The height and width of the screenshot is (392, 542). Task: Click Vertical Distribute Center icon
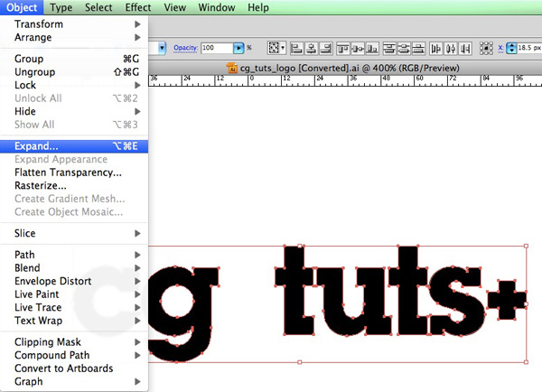tap(404, 49)
